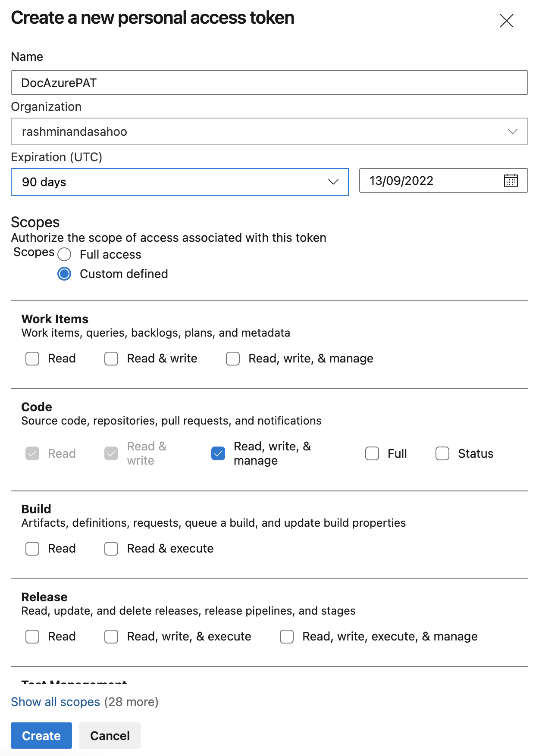Image resolution: width=539 pixels, height=756 pixels.
Task: Tick Work Items Read, write, & manage
Action: tap(233, 359)
